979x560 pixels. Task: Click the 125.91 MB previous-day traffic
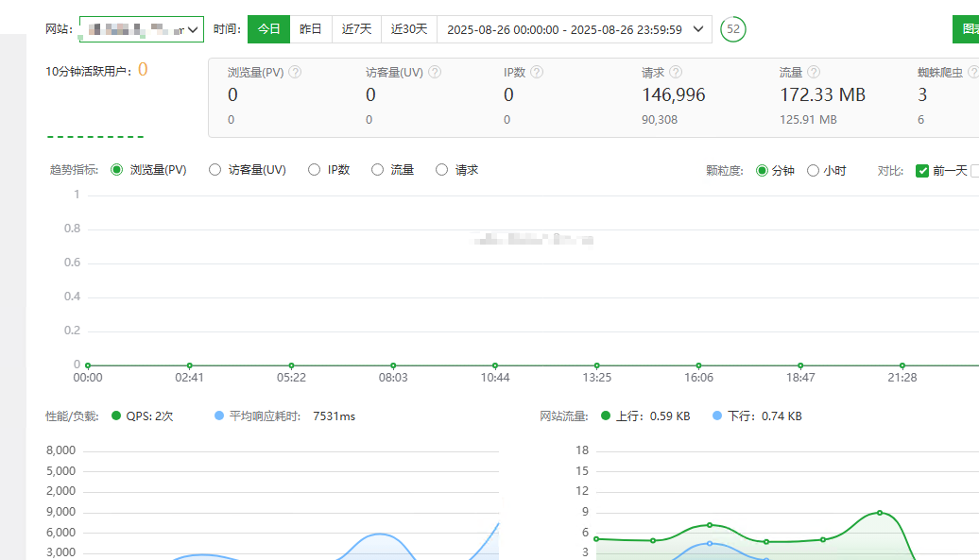tap(808, 120)
